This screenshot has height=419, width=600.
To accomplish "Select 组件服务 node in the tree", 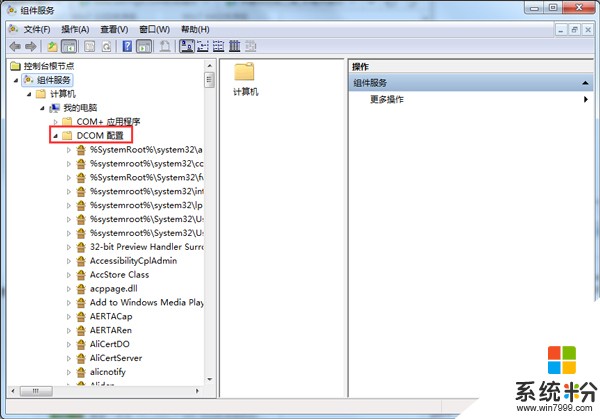I will (54, 80).
